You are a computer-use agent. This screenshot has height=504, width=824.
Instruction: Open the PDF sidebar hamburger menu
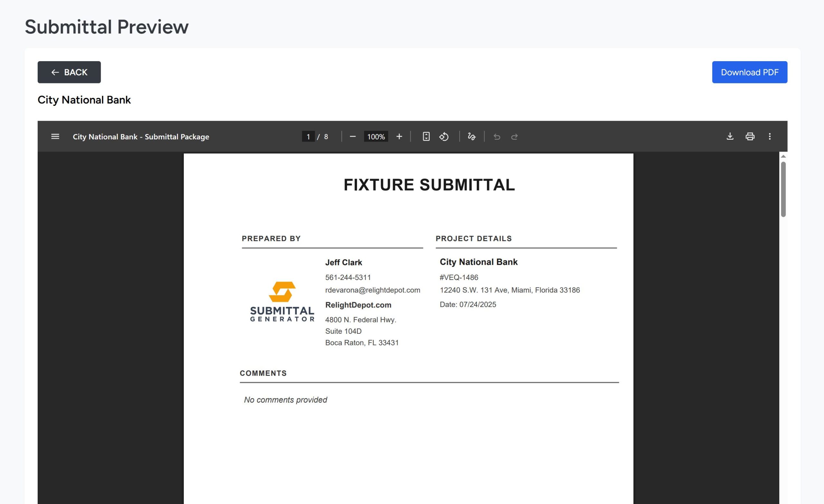click(55, 136)
